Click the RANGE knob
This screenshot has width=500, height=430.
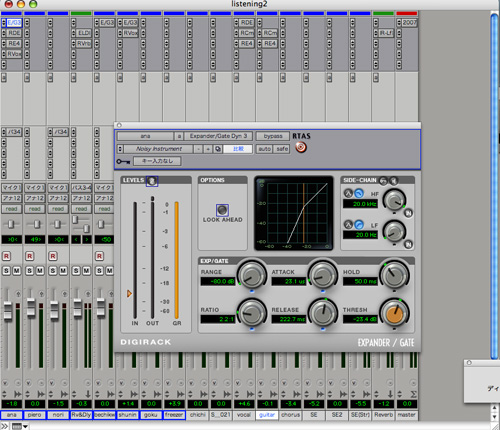[x=252, y=276]
